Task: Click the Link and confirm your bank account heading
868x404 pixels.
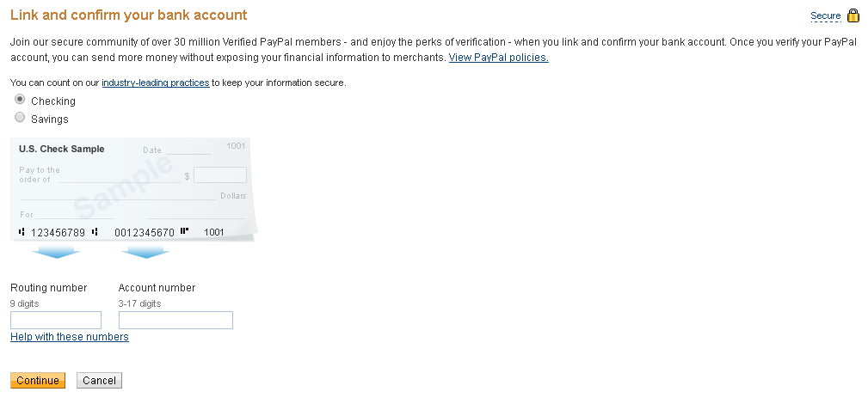Action: 128,15
